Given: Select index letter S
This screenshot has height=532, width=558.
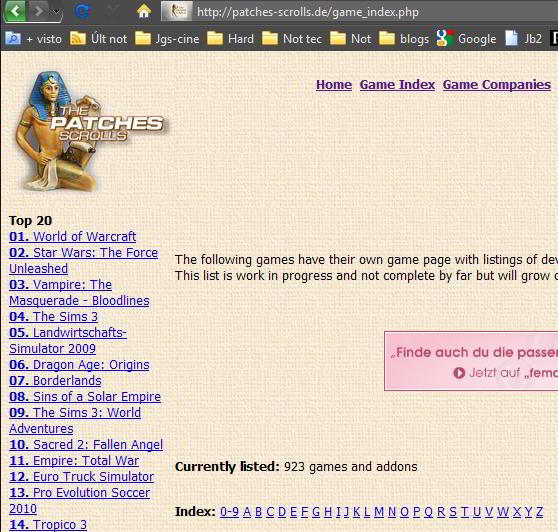Looking at the screenshot, I should [453, 512].
